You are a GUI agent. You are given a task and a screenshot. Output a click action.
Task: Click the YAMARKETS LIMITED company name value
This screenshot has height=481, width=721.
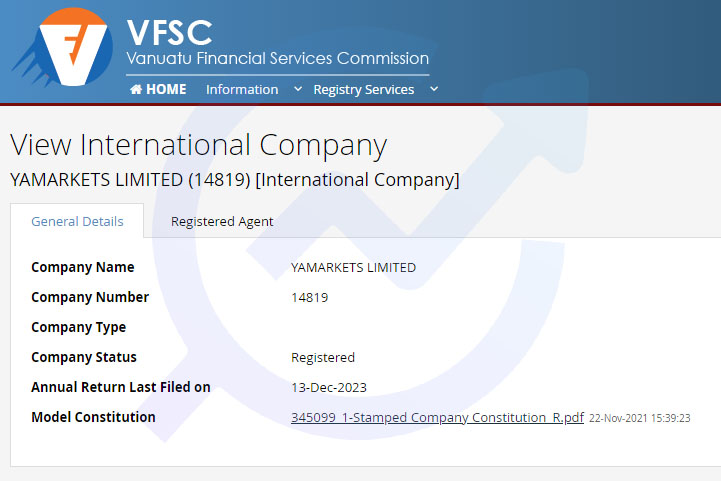pyautogui.click(x=354, y=268)
